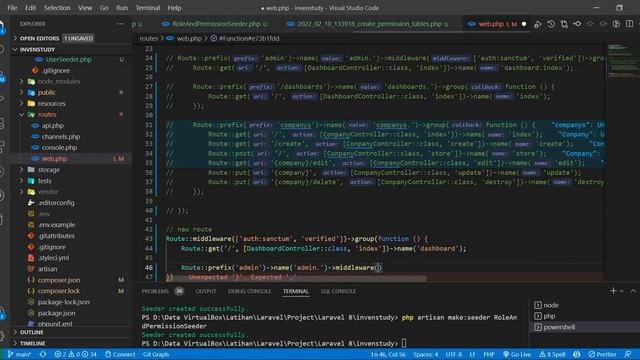Image resolution: width=640 pixels, height=360 pixels.
Task: Open terminal launch profile dropdown arrow
Action: tap(622, 291)
